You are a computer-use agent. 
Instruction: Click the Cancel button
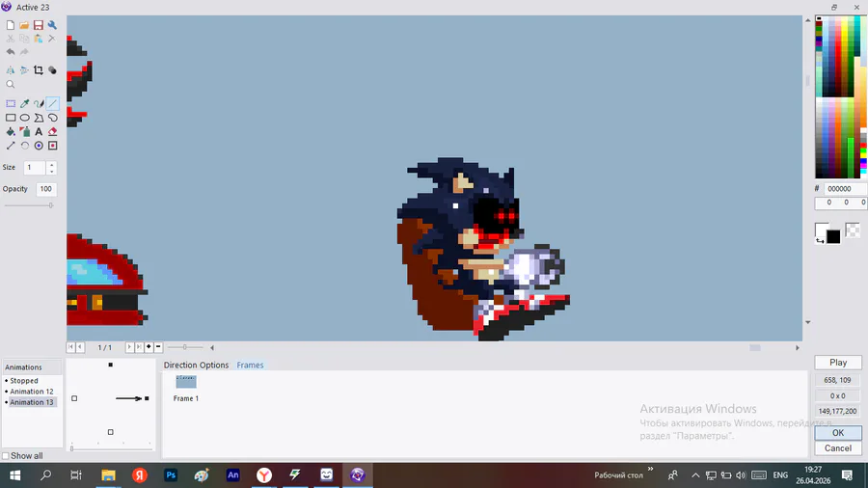point(838,448)
